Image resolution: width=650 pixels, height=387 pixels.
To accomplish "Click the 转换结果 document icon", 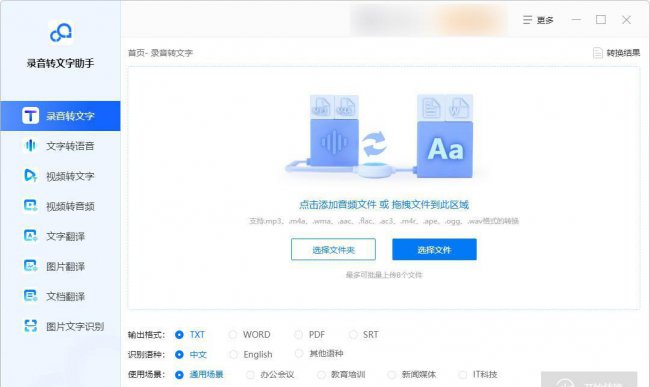I will pos(597,53).
